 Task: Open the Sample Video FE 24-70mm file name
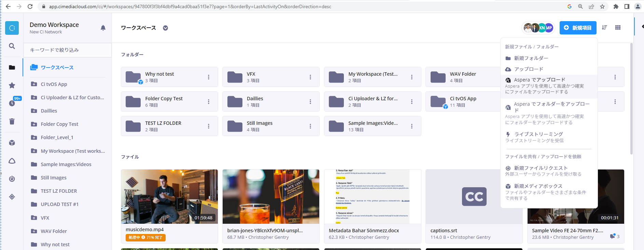(568, 231)
